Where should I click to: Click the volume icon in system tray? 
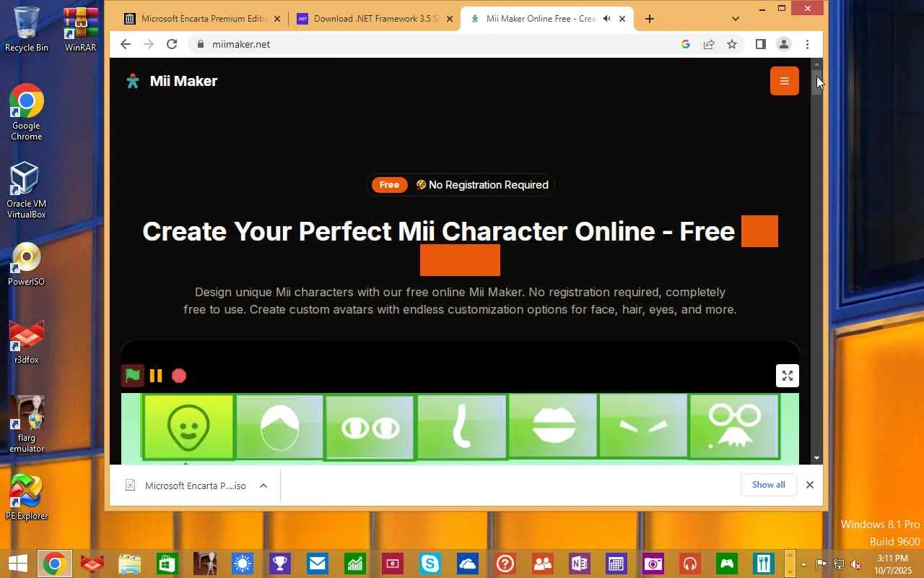[855, 564]
